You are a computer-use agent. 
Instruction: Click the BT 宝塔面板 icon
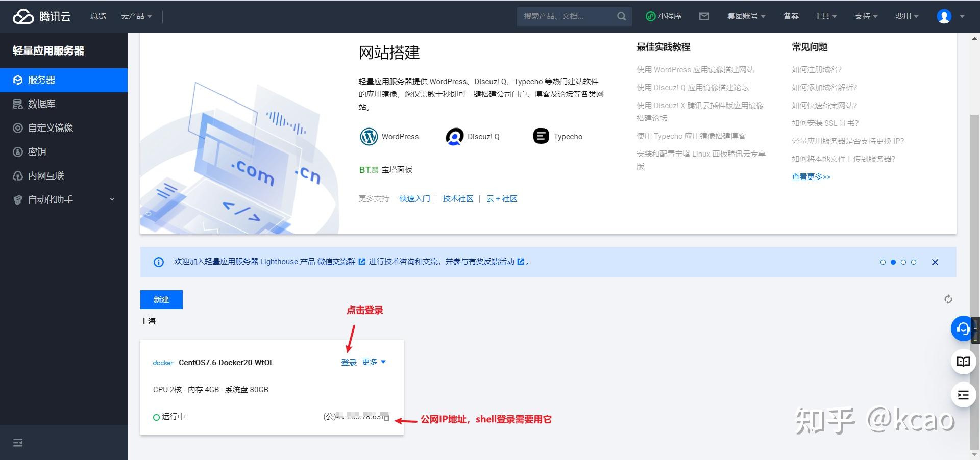click(369, 170)
